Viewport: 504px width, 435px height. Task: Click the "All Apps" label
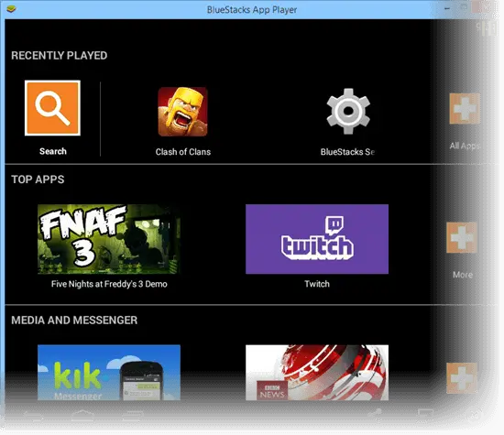(x=465, y=147)
